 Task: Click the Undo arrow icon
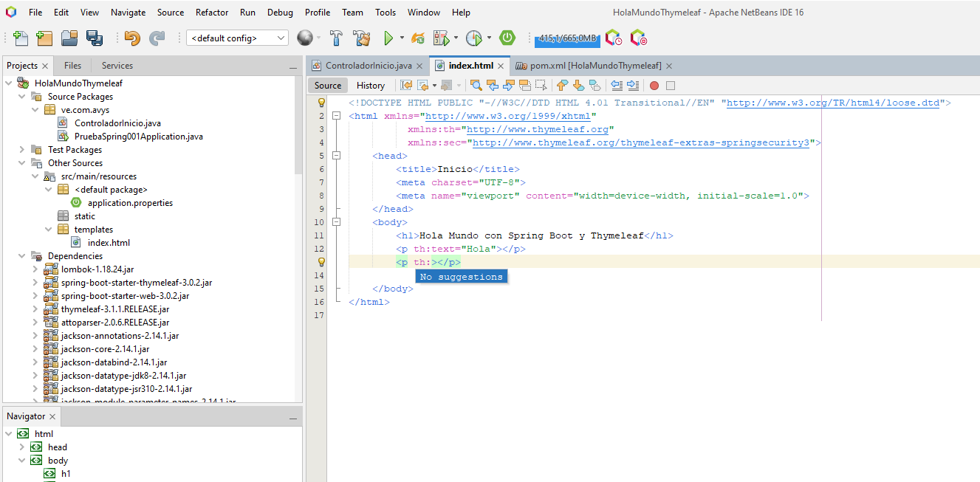pyautogui.click(x=132, y=38)
